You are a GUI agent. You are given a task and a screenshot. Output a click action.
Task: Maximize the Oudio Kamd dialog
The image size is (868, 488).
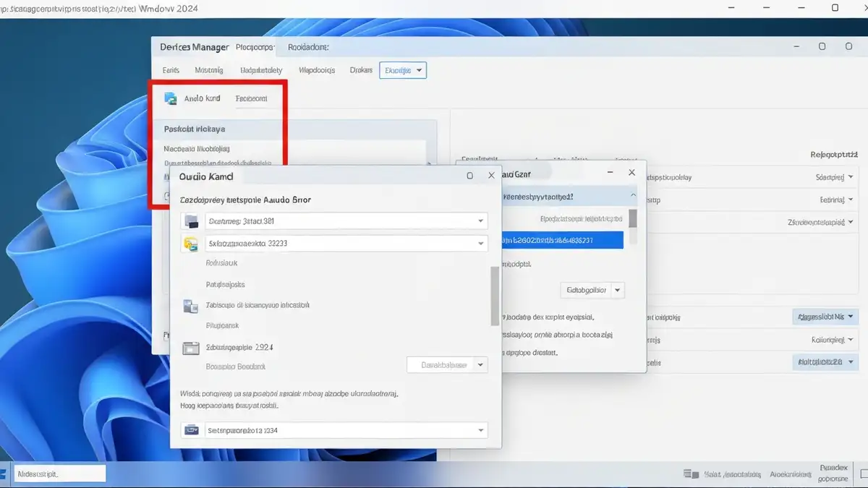coord(469,176)
